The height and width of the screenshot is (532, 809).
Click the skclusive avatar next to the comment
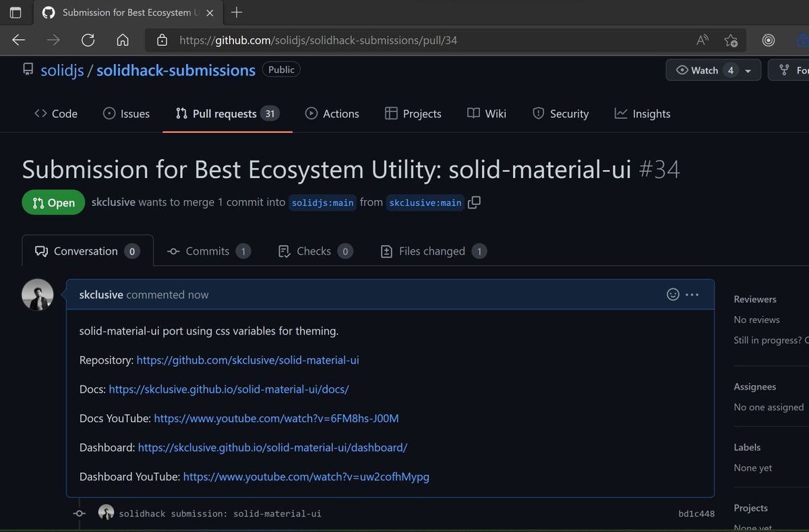point(38,295)
